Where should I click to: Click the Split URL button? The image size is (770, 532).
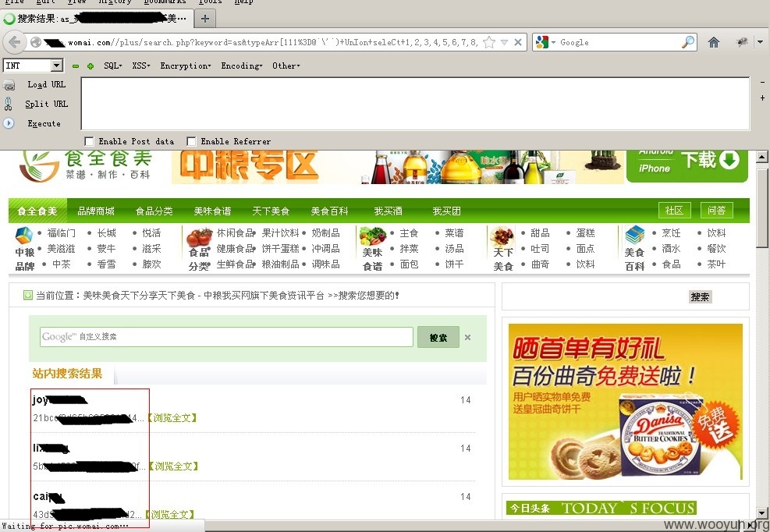point(47,104)
